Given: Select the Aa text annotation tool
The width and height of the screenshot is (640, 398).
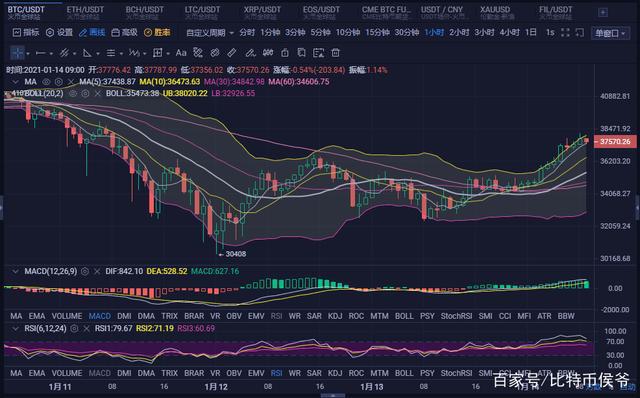Looking at the screenshot, I should [x=181, y=53].
